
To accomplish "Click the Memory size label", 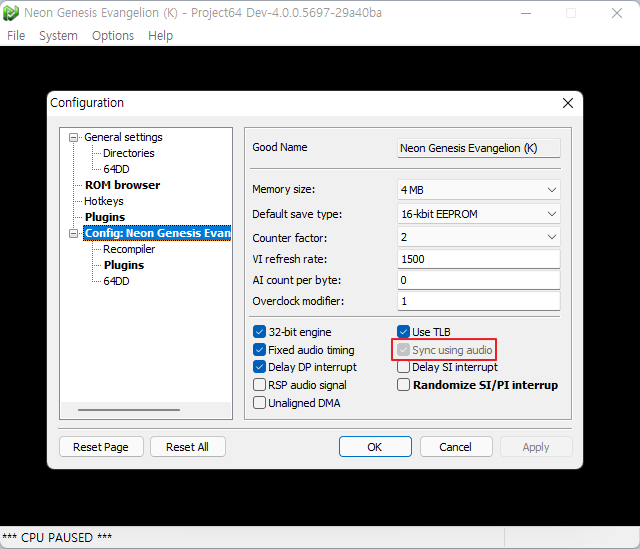I will [284, 189].
